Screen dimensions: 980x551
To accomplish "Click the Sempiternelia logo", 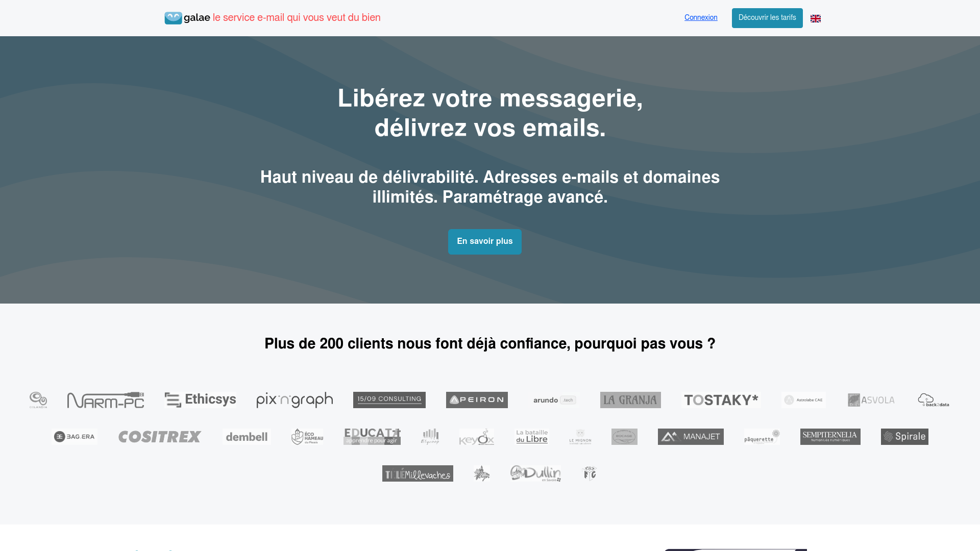I will [x=830, y=437].
